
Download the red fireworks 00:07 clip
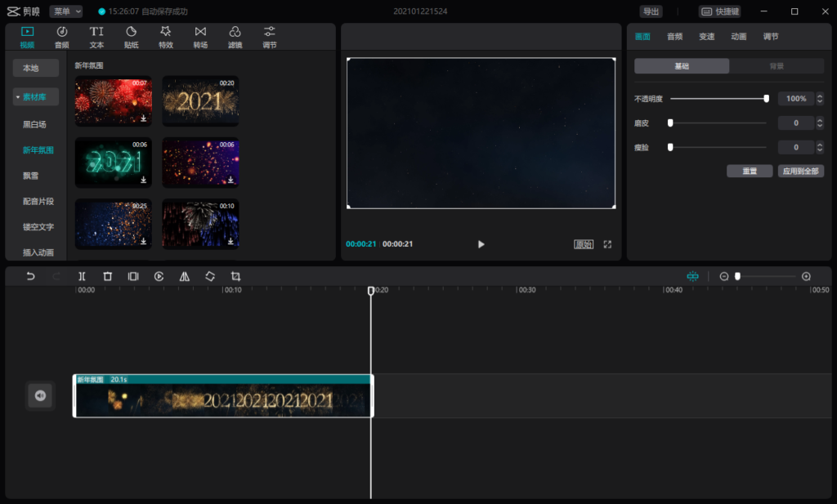[x=144, y=118]
